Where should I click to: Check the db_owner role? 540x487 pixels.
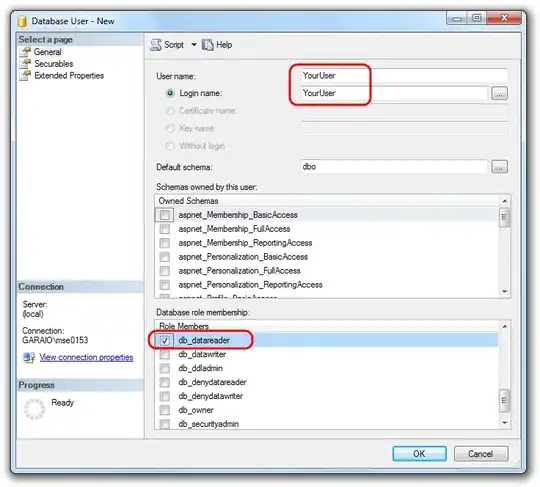coord(165,410)
